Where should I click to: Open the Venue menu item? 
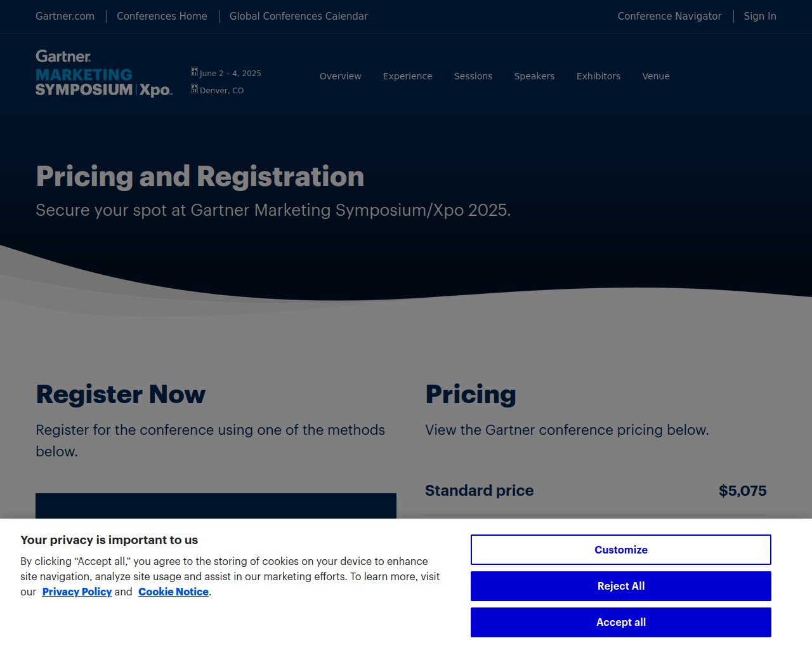(656, 76)
